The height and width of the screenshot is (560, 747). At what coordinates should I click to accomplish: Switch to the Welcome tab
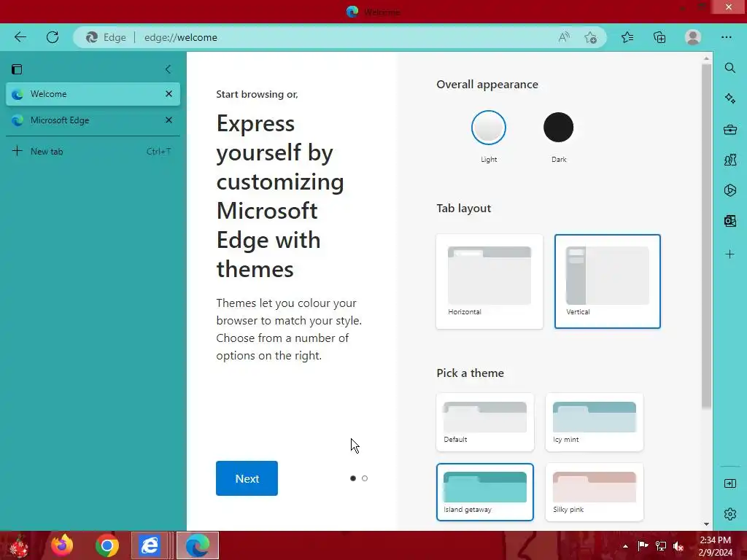93,94
